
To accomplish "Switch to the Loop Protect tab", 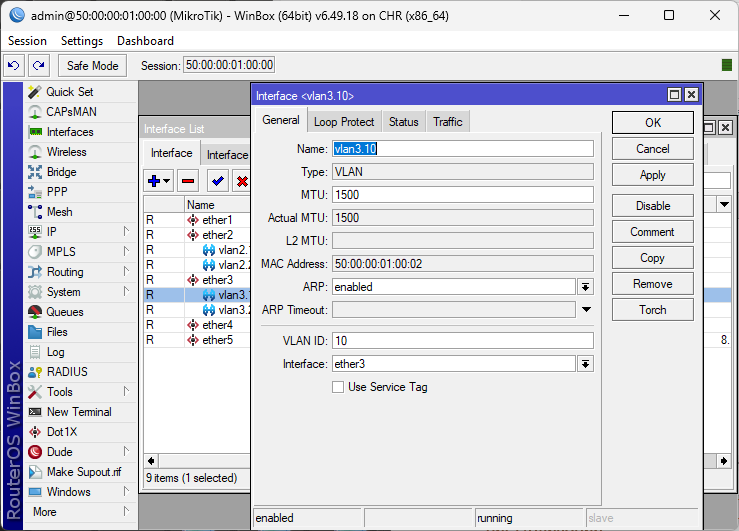I will click(344, 122).
